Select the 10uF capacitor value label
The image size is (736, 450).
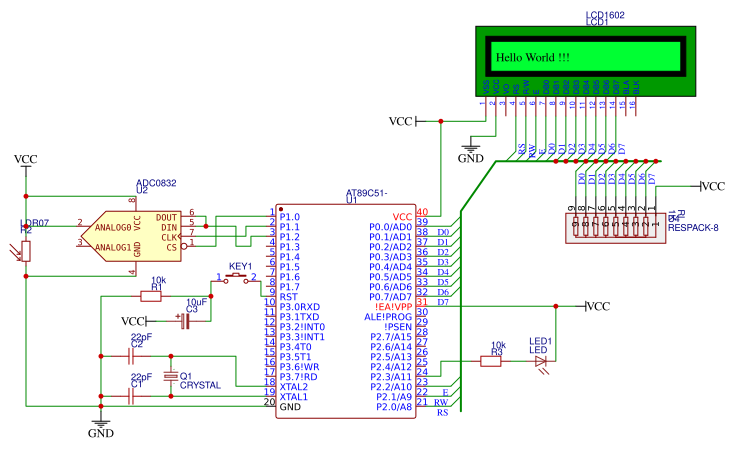196,302
